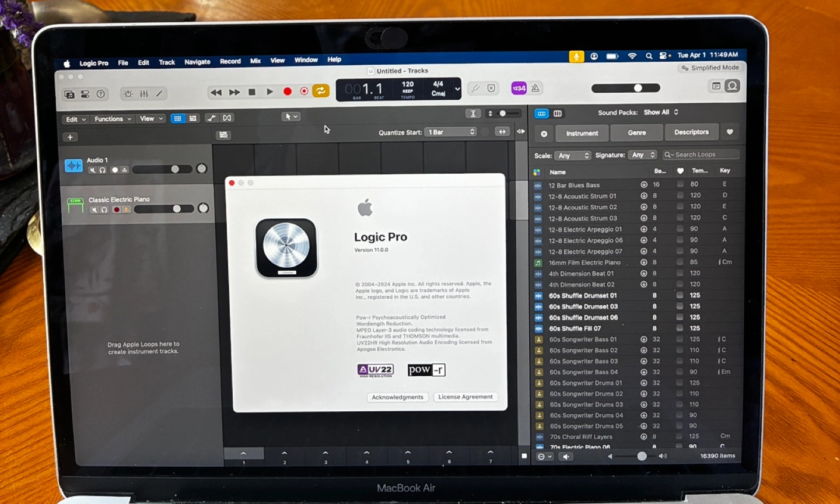This screenshot has height=504, width=840.
Task: Click the Instrument filter button
Action: point(582,133)
